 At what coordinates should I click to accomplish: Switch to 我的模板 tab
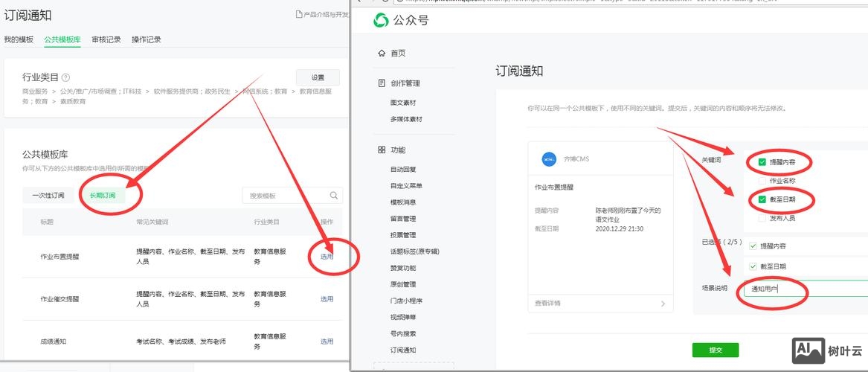pos(19,39)
